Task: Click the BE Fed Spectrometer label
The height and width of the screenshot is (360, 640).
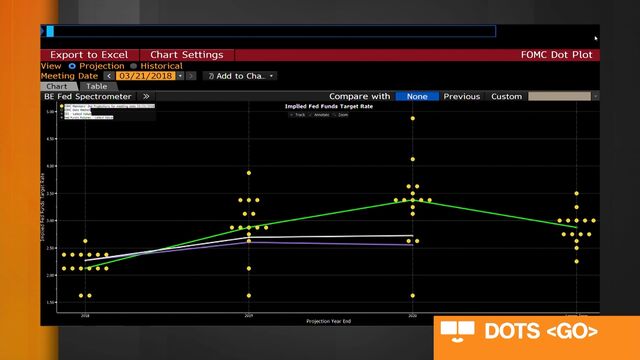Action: click(x=88, y=96)
